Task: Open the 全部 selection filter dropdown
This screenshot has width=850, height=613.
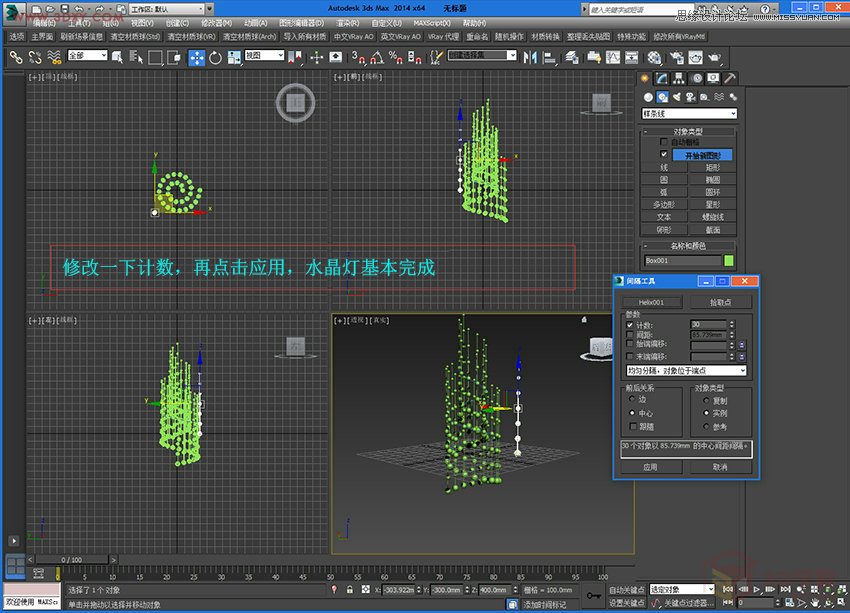Action: [x=87, y=55]
